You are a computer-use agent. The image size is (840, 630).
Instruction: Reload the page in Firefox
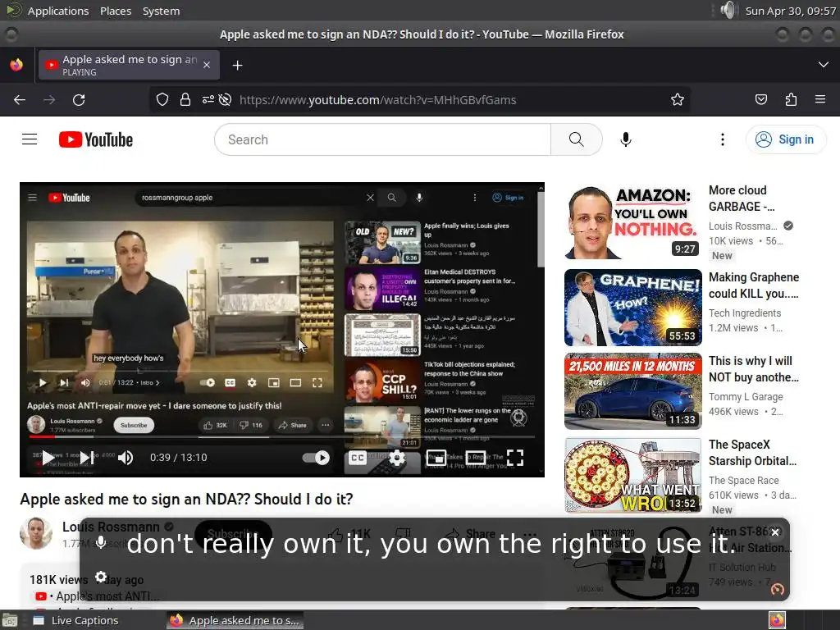pos(79,99)
